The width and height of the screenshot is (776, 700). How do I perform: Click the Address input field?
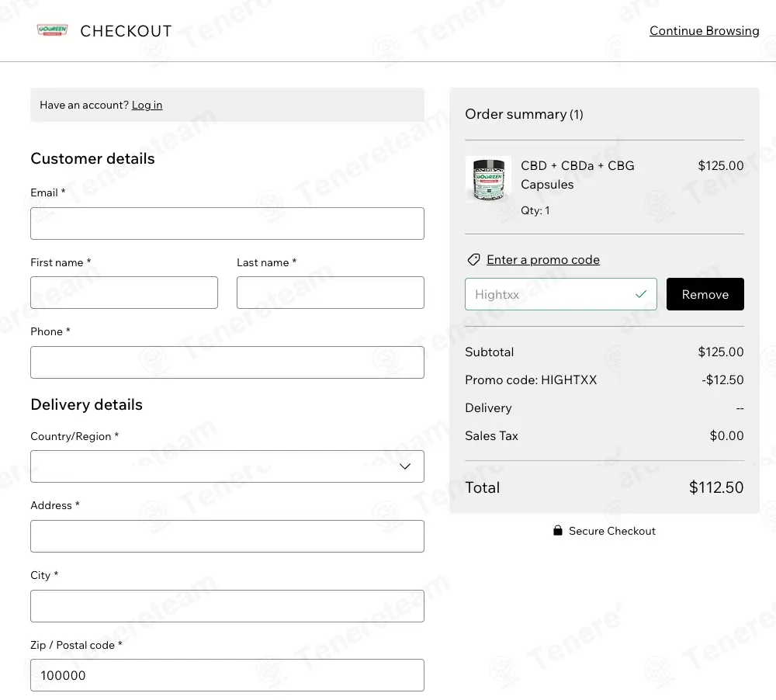pos(227,536)
